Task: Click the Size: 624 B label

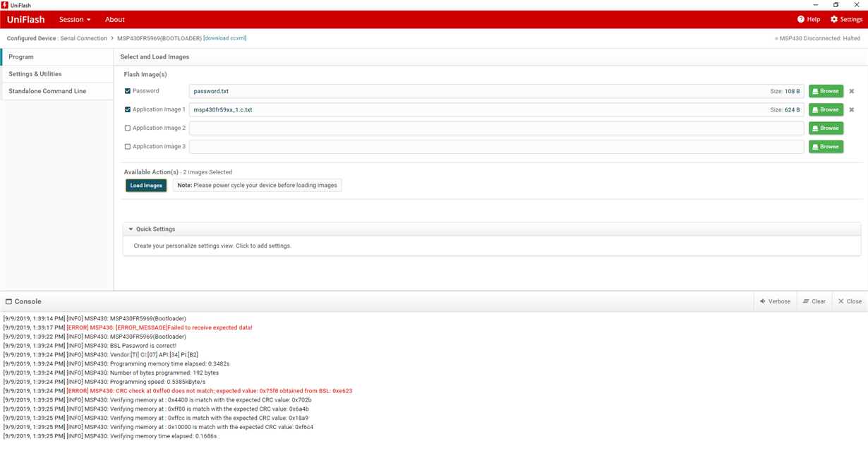Action: [x=785, y=109]
